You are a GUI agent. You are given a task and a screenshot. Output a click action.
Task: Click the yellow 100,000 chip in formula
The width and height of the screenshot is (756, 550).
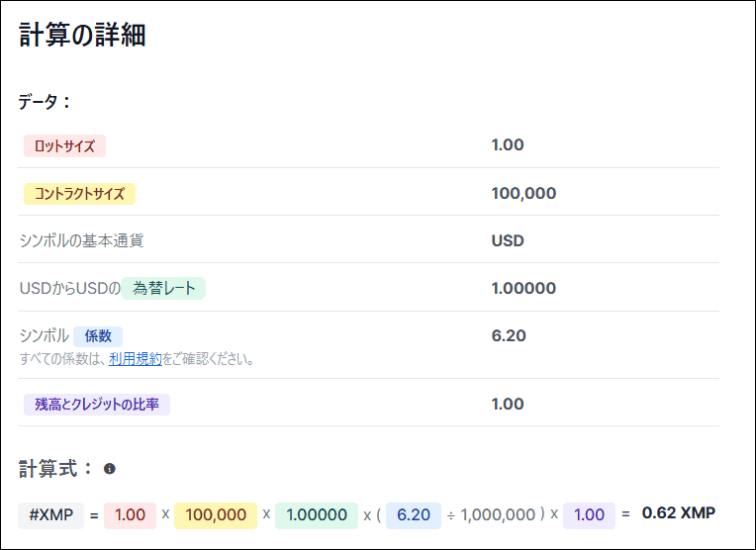point(216,515)
